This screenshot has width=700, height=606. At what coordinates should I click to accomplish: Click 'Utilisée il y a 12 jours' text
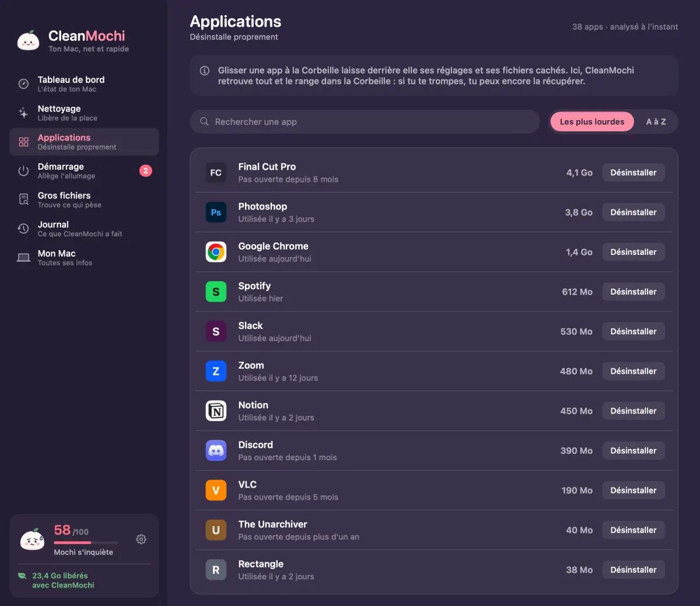278,378
